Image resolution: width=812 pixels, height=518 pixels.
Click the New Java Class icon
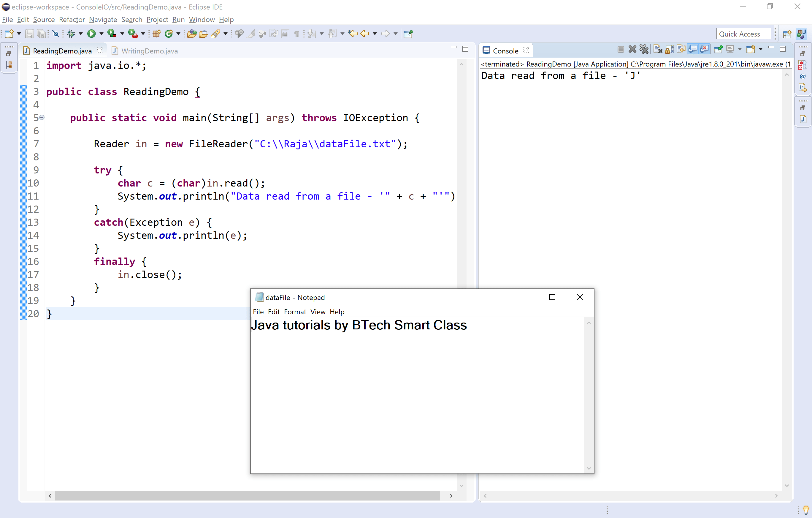point(169,33)
